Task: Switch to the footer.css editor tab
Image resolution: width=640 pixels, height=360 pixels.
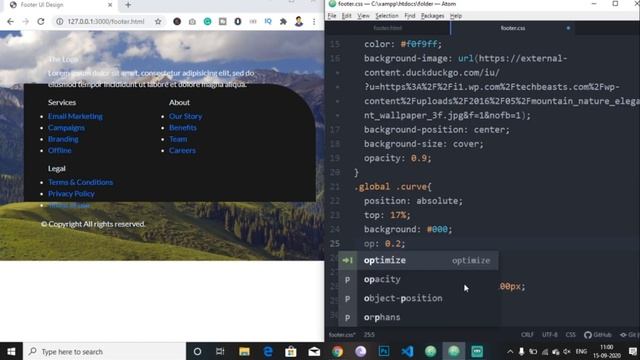Action: click(x=513, y=28)
